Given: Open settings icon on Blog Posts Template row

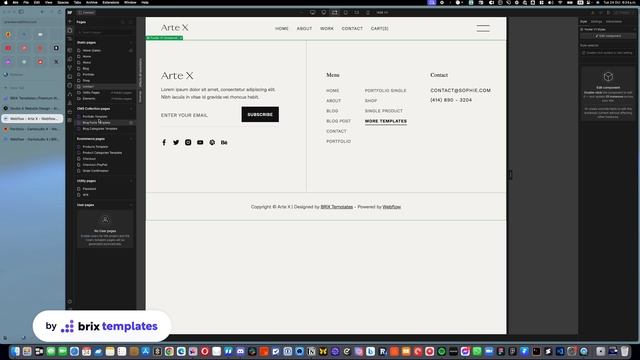Looking at the screenshot, I should [131, 122].
